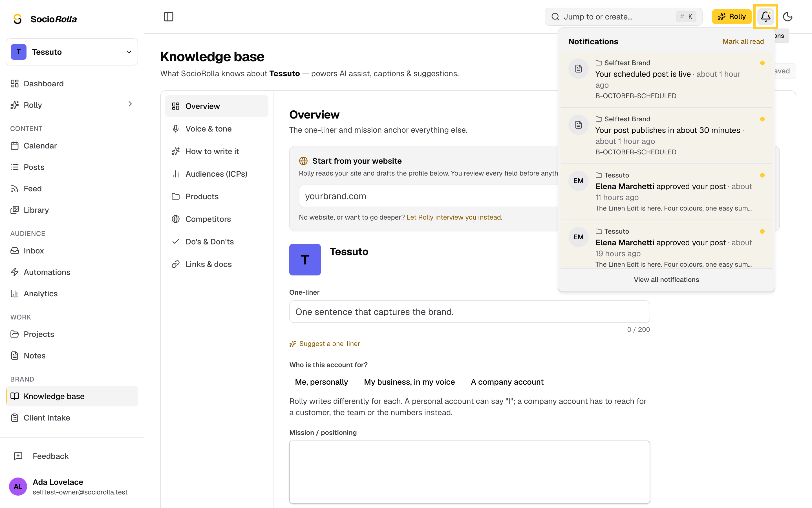Open the Feed section
812x508 pixels.
pos(72,189)
